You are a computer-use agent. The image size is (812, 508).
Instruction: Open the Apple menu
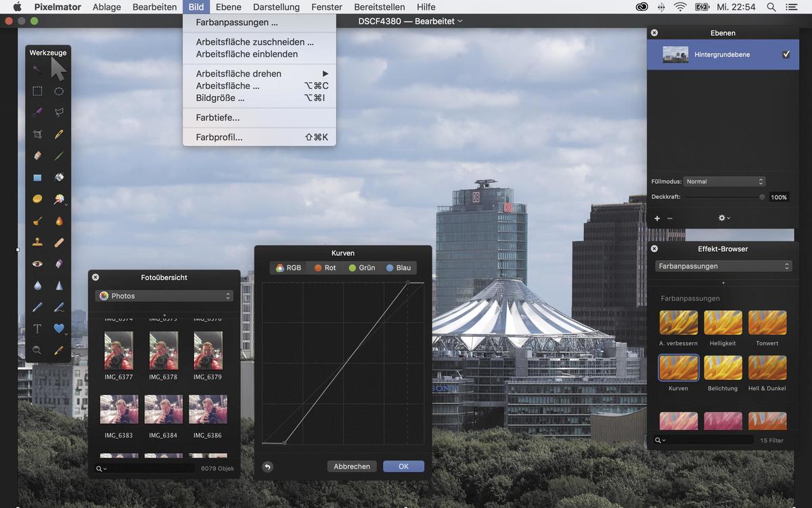pyautogui.click(x=18, y=7)
